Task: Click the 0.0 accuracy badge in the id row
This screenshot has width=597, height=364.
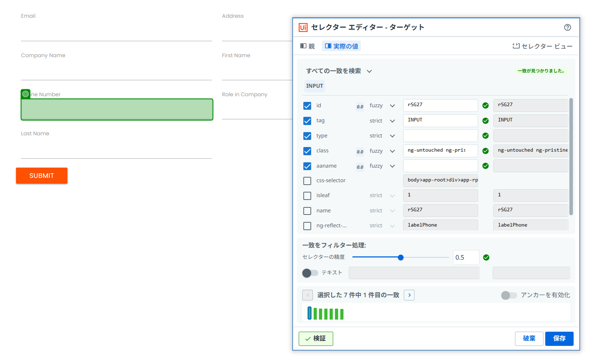Action: (360, 107)
